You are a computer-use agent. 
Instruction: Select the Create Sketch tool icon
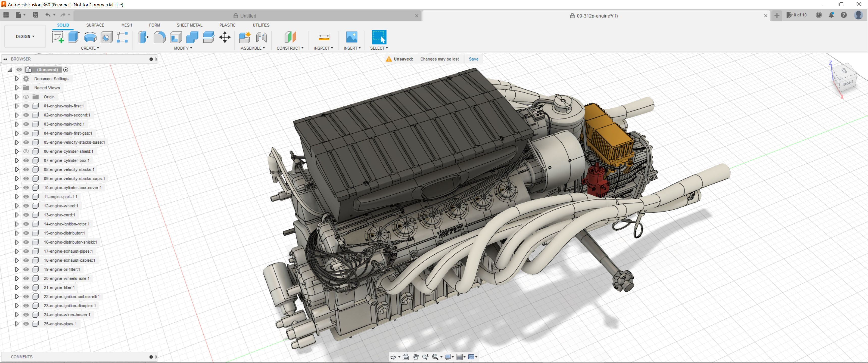pos(58,37)
